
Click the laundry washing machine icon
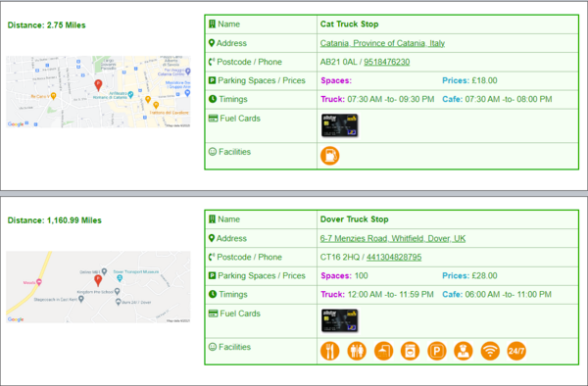410,351
